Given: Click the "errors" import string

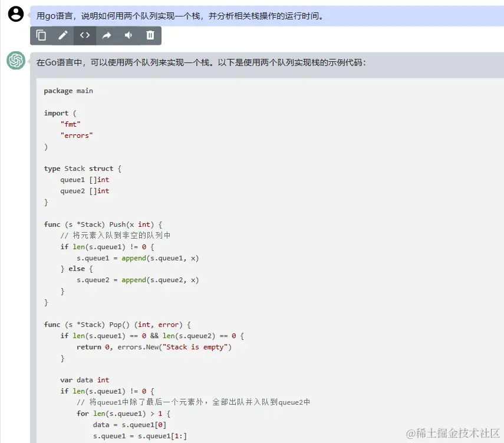Looking at the screenshot, I should (x=77, y=135).
